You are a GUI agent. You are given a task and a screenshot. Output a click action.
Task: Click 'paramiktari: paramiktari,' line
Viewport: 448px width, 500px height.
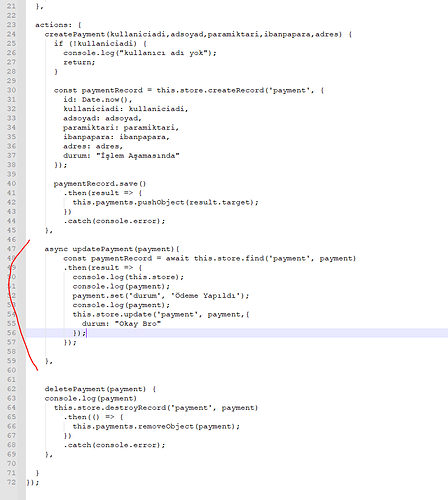click(x=121, y=127)
